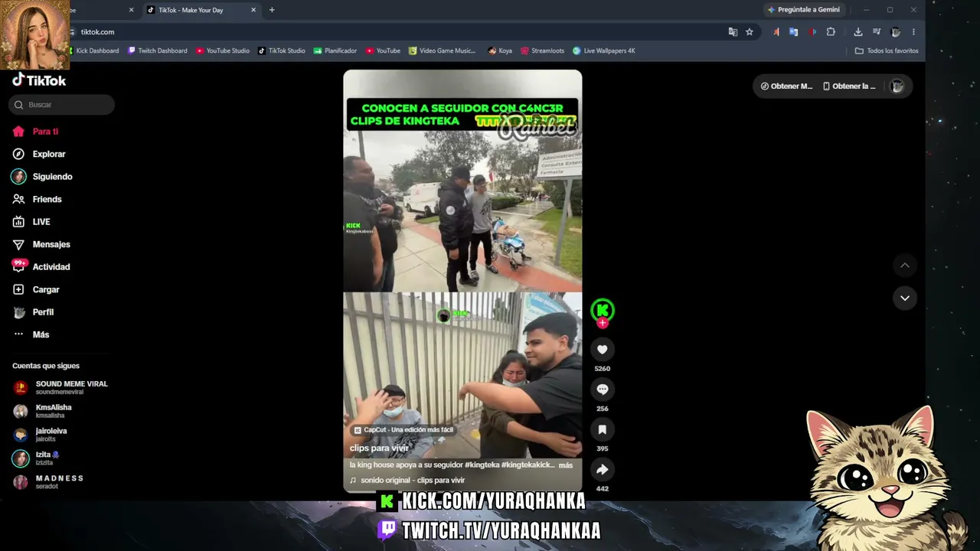Open the Planificador bookmark
980x551 pixels.
point(335,51)
